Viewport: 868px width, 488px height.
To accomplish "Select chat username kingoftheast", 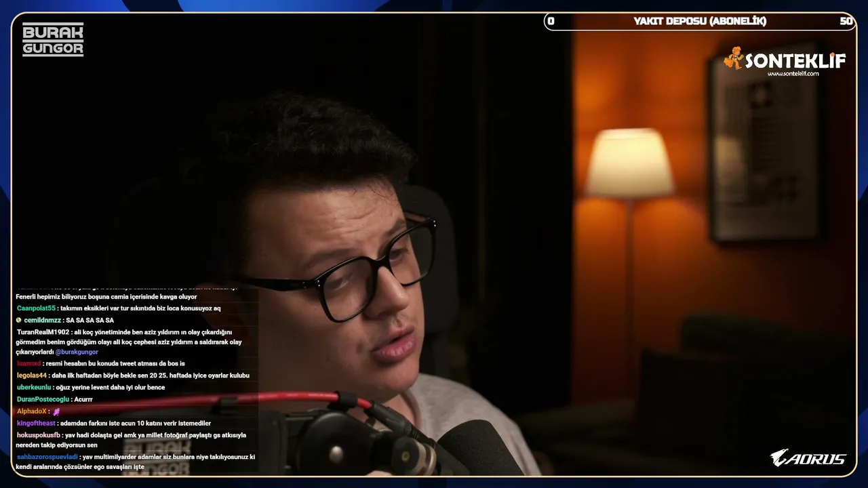I will click(x=36, y=424).
